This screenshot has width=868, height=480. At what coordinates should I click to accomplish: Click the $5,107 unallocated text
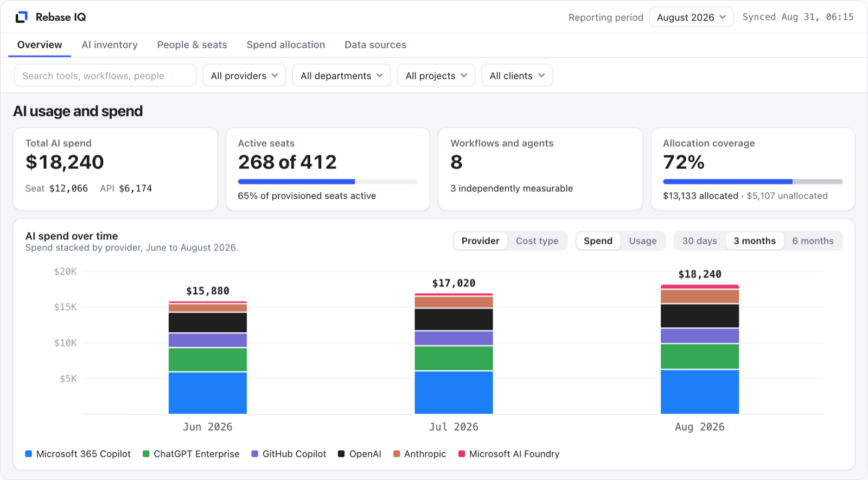(x=787, y=196)
